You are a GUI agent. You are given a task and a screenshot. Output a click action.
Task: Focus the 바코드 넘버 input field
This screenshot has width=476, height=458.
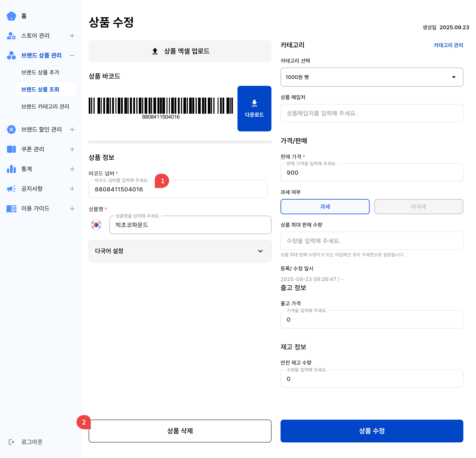pyautogui.click(x=178, y=189)
